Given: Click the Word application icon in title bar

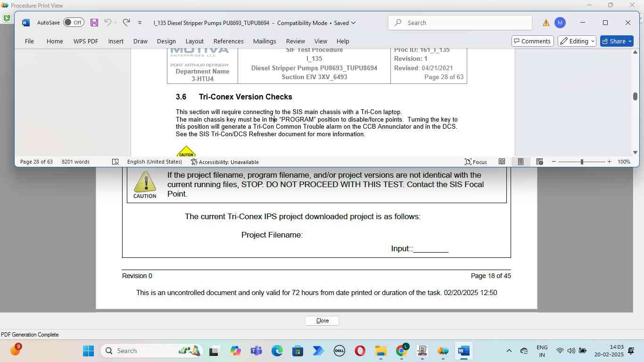Looking at the screenshot, I should click(26, 23).
